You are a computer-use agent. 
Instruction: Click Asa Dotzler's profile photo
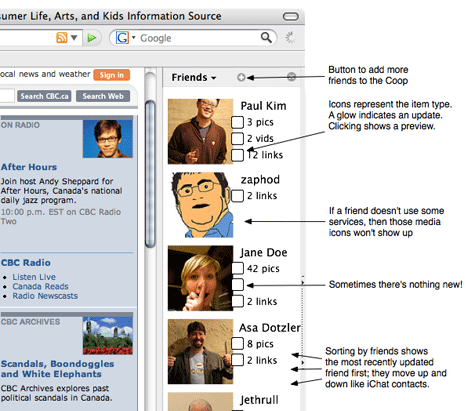coord(200,351)
